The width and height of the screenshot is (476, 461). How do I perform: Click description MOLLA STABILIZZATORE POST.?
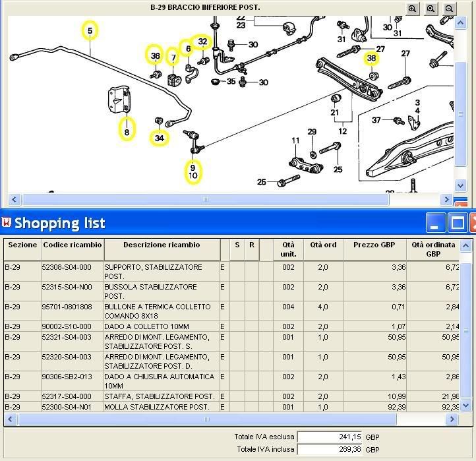(x=157, y=407)
